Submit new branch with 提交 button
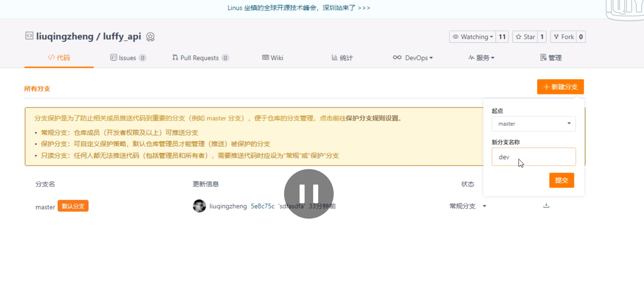Screen dimensions: 644x285 click(562, 180)
